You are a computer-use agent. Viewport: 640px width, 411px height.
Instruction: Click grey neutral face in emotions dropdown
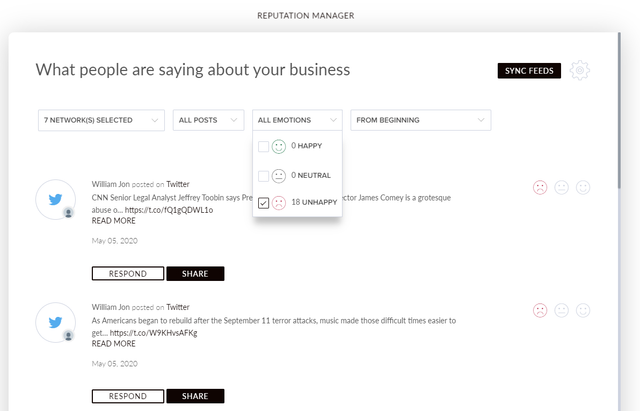click(279, 176)
